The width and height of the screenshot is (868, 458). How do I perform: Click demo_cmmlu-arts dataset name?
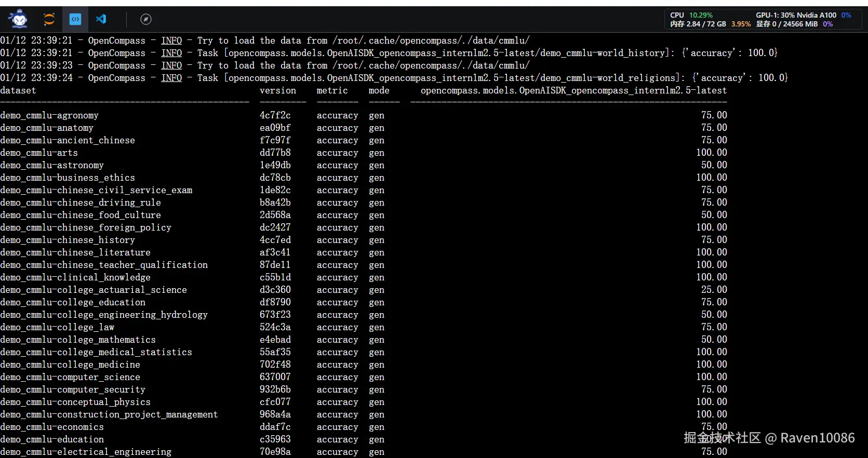point(39,153)
